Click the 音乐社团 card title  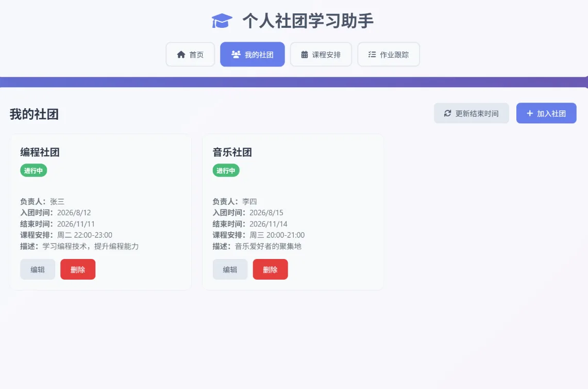coord(232,152)
